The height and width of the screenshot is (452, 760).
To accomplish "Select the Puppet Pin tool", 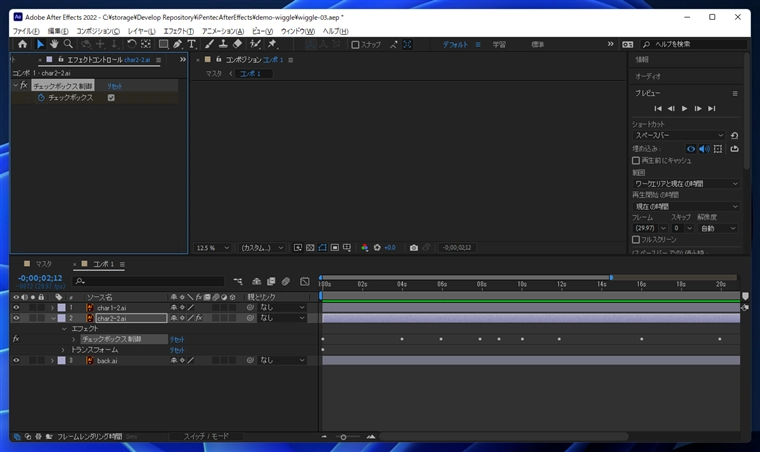I will [x=272, y=44].
